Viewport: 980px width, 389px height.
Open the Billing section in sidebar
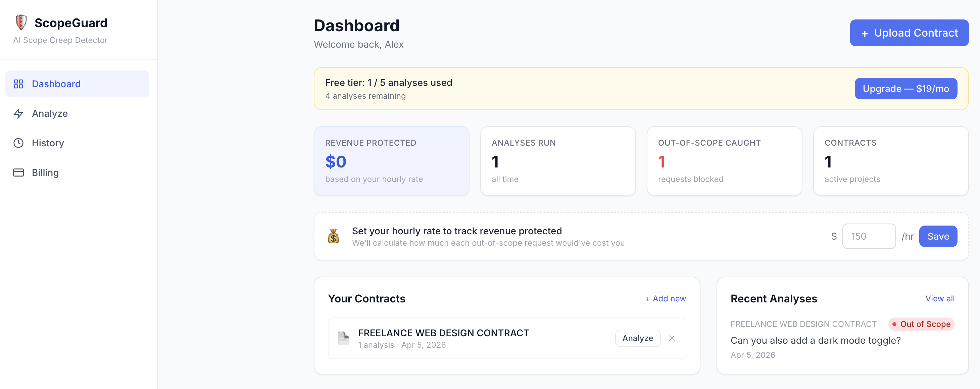(45, 173)
